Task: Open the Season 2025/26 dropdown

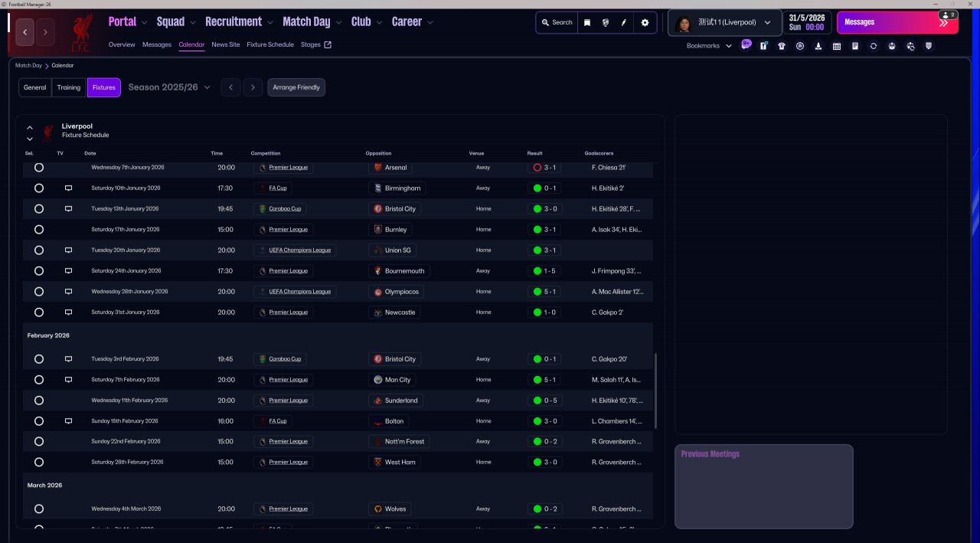Action: [169, 87]
